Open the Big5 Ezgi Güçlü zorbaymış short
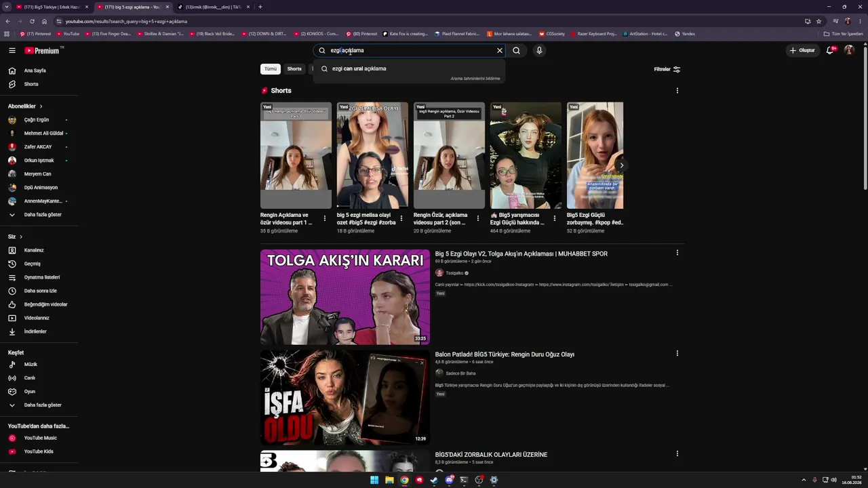 coord(595,155)
